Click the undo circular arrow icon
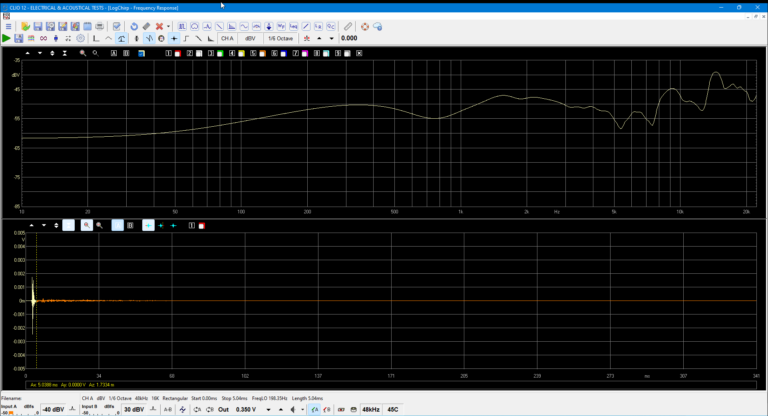The image size is (768, 416). click(x=134, y=26)
